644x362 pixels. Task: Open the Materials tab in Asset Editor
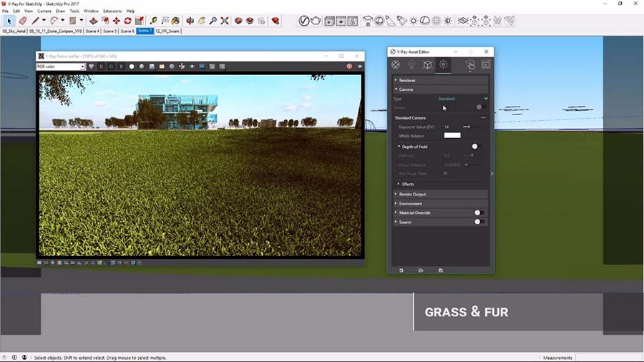coord(396,65)
